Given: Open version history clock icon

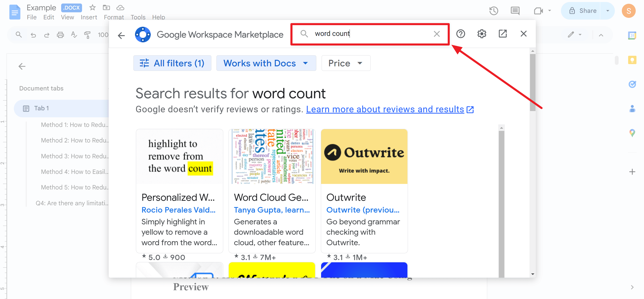Looking at the screenshot, I should (x=494, y=11).
